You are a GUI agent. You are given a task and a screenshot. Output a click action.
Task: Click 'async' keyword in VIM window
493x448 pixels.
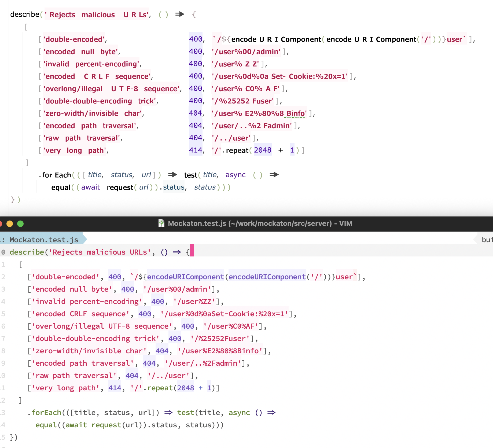239,412
